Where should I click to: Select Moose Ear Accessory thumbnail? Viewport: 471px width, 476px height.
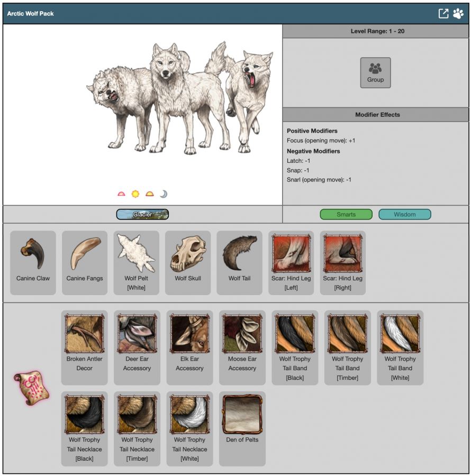point(242,334)
